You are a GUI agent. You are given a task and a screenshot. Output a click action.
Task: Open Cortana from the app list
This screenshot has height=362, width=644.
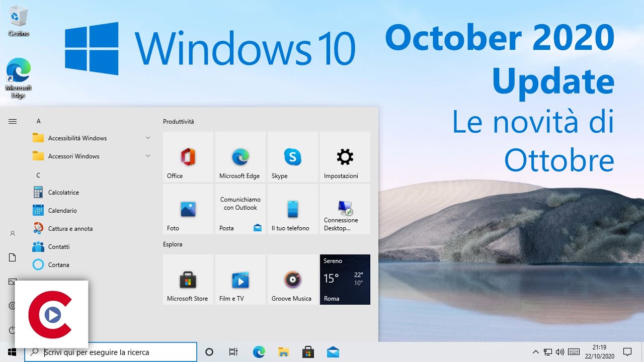tap(92, 265)
